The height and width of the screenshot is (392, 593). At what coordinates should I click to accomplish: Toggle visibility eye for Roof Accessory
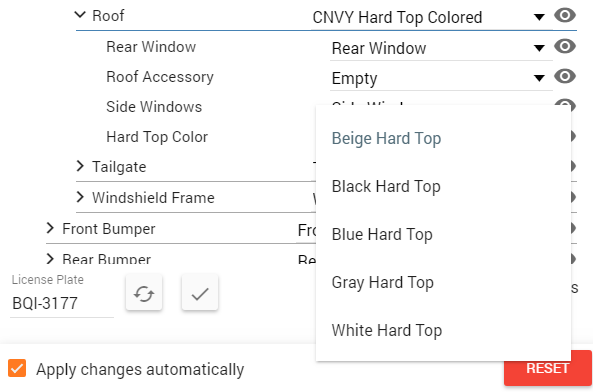tap(565, 76)
